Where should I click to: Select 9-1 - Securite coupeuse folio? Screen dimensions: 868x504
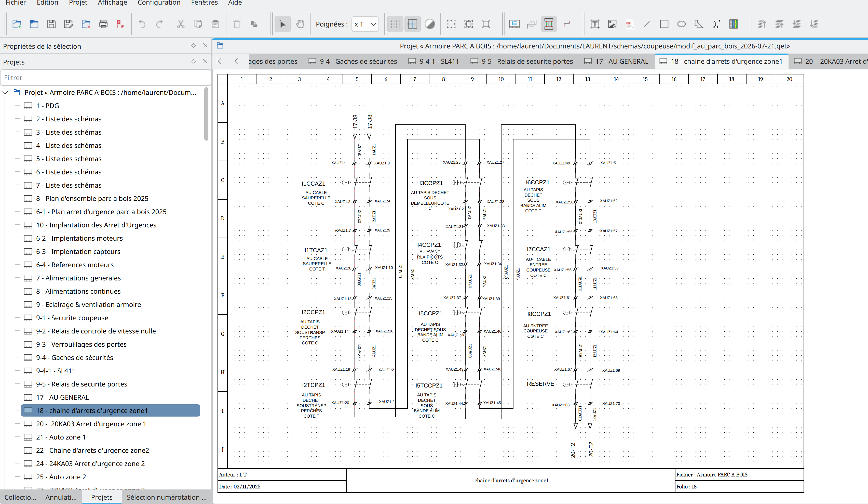pos(72,318)
